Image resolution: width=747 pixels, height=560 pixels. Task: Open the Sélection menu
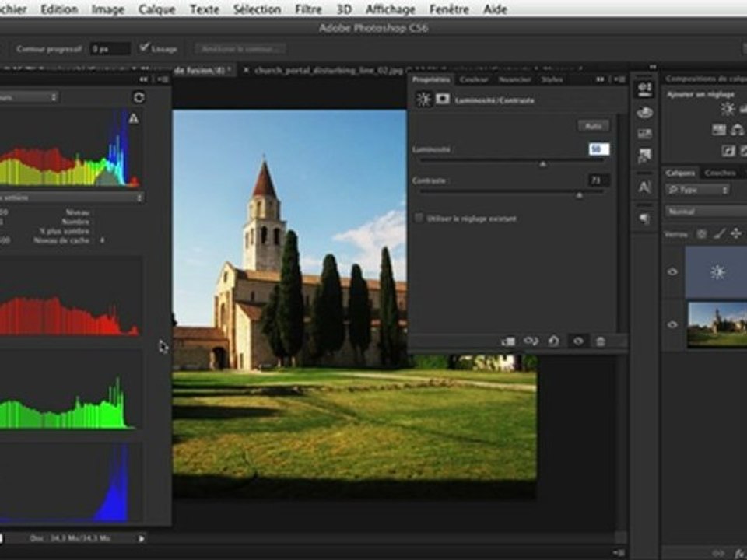pos(257,9)
